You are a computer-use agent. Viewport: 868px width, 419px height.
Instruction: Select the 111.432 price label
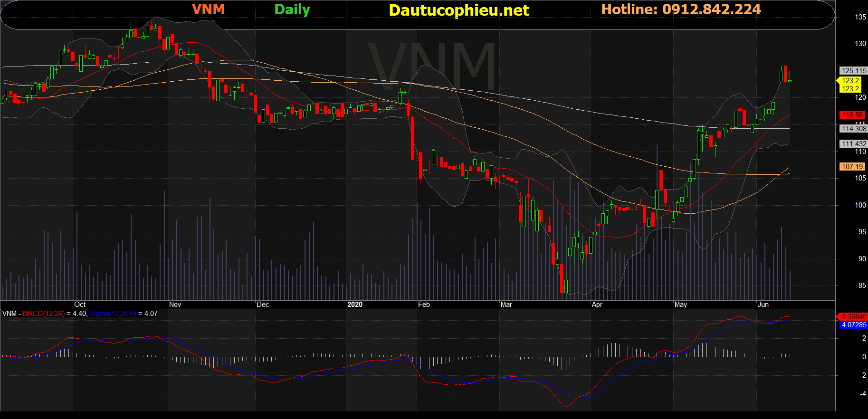[854, 144]
